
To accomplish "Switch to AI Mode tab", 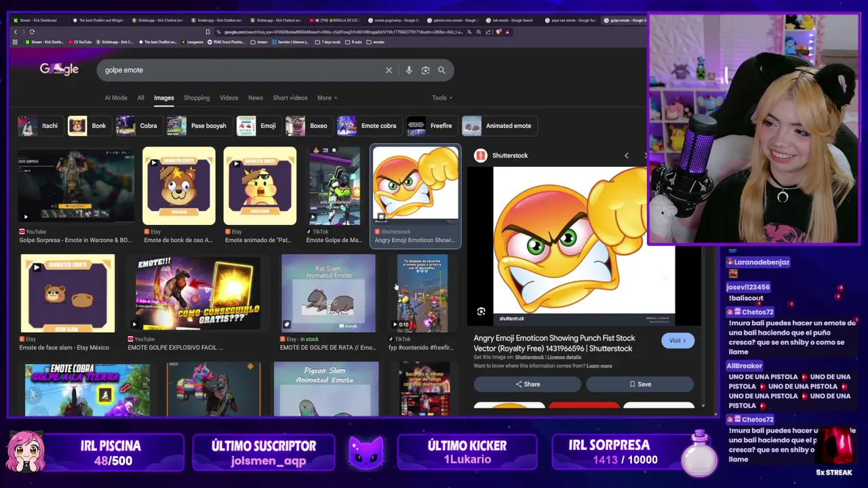I will click(x=116, y=98).
